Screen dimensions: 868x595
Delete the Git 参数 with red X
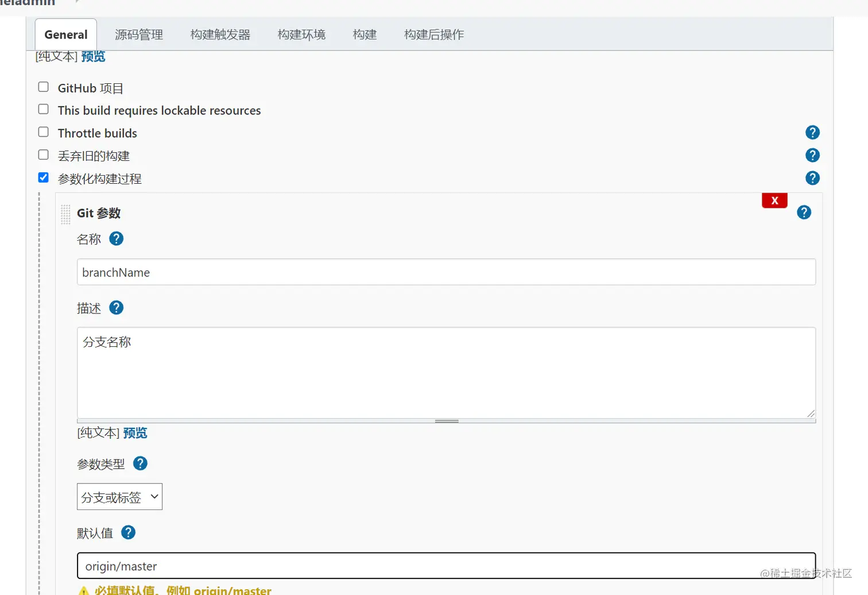(x=774, y=200)
